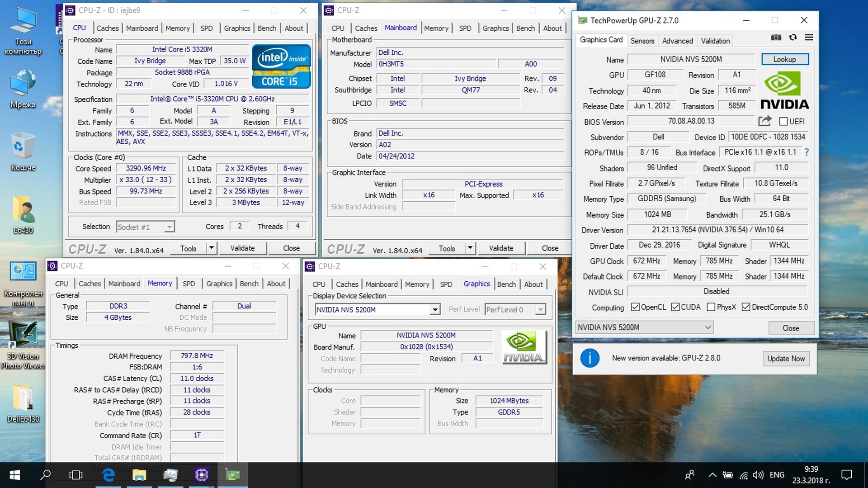Image resolution: width=868 pixels, height=488 pixels.
Task: Open the E6430 user folder desktop icon
Action: pyautogui.click(x=23, y=214)
